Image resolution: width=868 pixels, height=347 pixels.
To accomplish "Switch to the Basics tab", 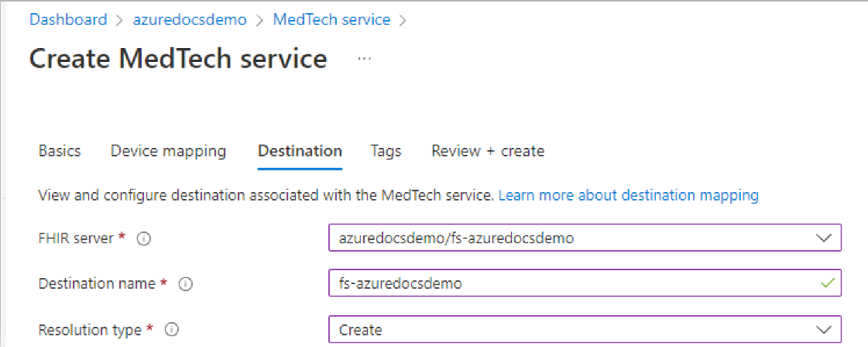I will [x=60, y=151].
